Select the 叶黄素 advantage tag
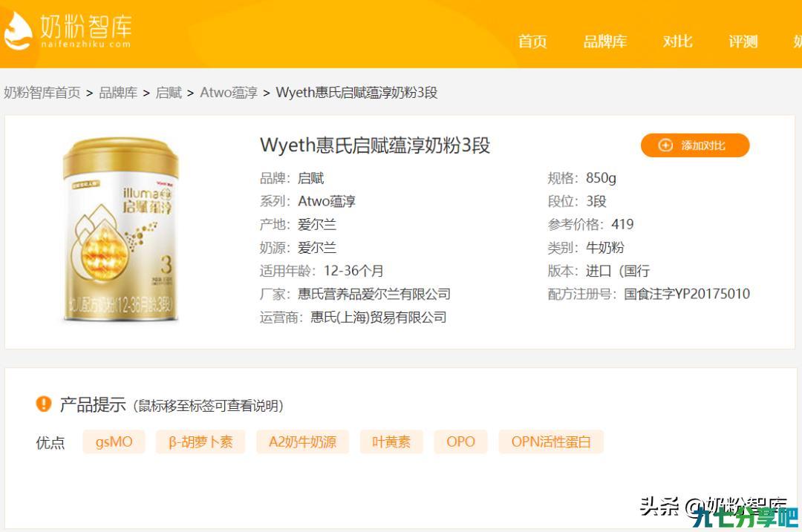The height and width of the screenshot is (532, 802). click(x=391, y=441)
